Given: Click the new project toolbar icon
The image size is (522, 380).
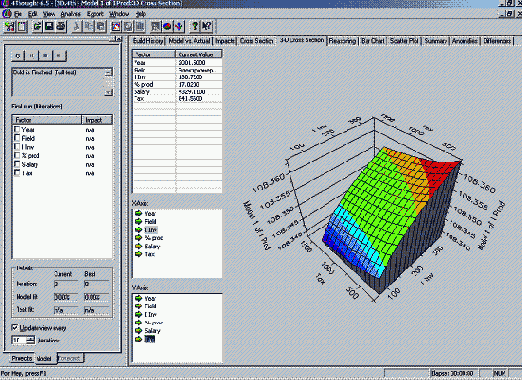Looking at the screenshot, I should click(10, 27).
